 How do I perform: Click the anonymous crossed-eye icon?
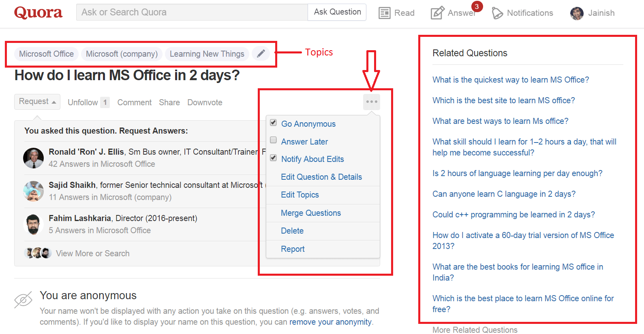coord(23,300)
